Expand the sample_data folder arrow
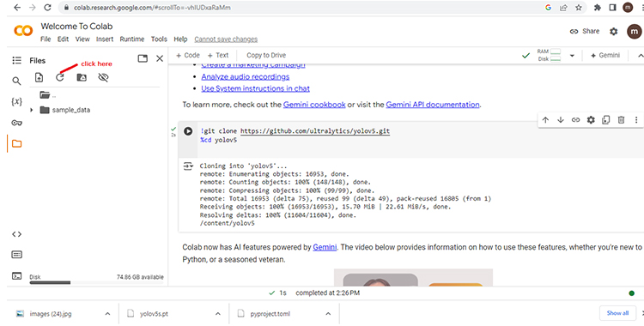This screenshot has height=326, width=644. point(32,110)
